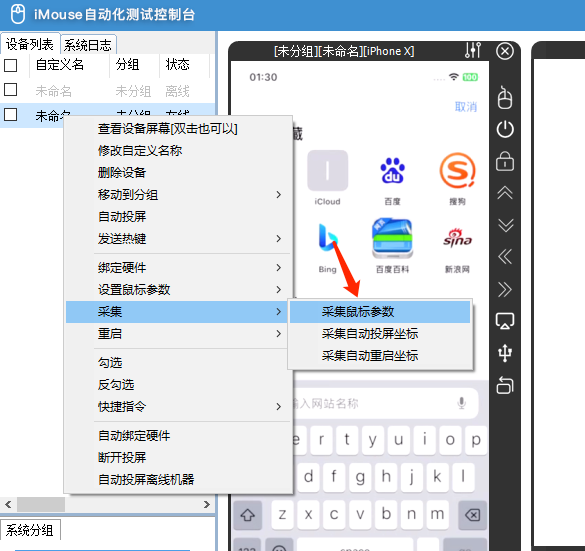This screenshot has height=551, width=585.
Task: Click the horizontal scrollbar thumb in device list
Action: [x=41, y=505]
